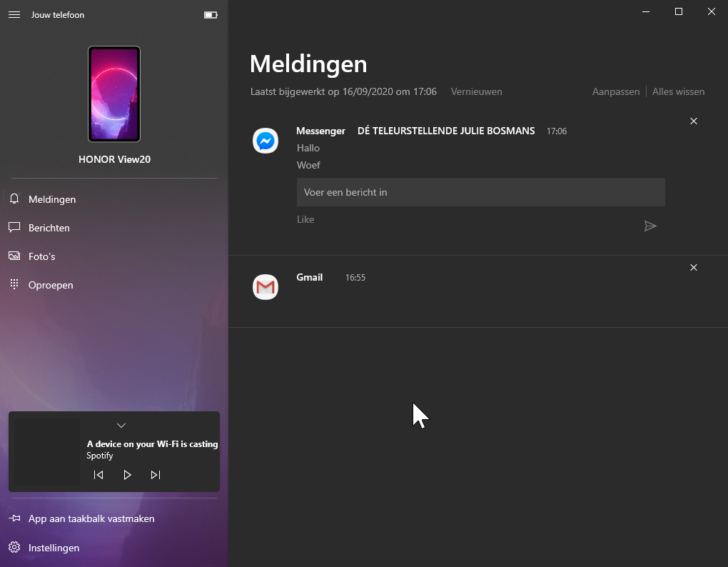Click Alles wissen to clear notifications
Viewport: 728px width, 567px height.
coord(678,92)
